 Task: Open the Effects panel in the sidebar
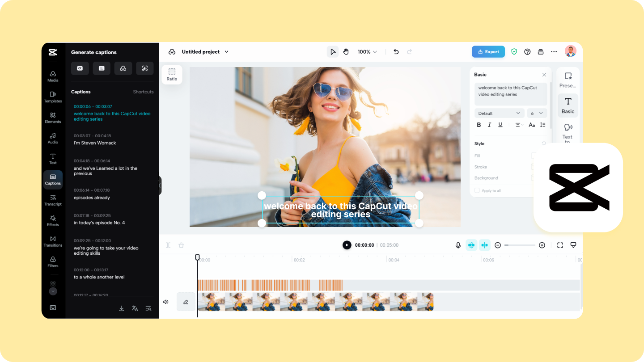53,220
